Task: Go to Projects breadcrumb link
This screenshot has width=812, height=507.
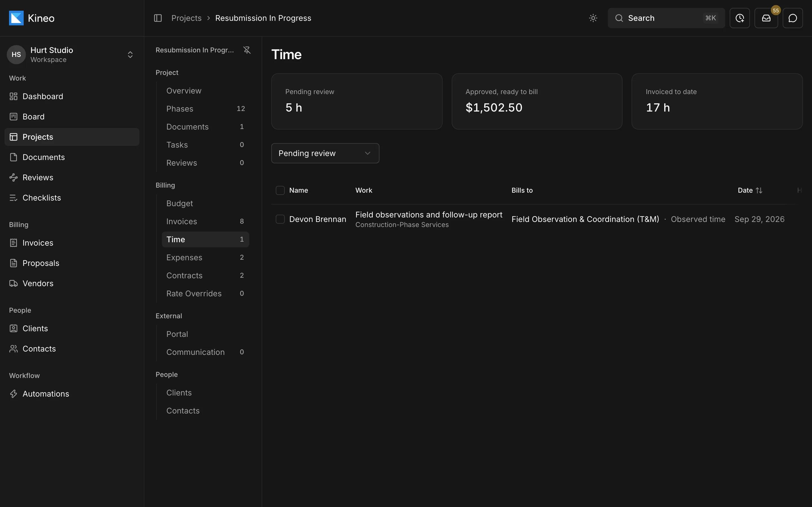Action: pos(186,18)
